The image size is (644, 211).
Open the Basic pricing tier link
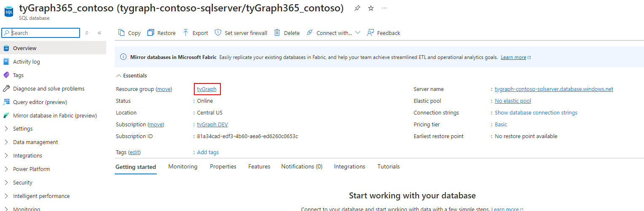tap(501, 124)
